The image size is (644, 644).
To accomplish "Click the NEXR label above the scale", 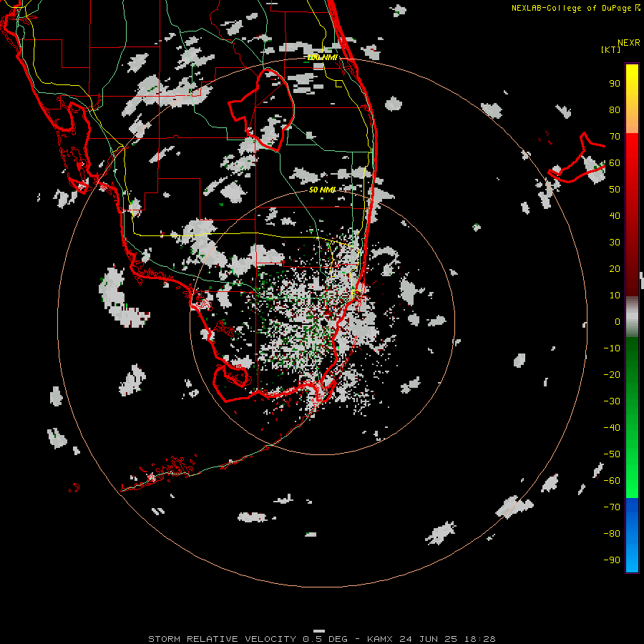I will [629, 43].
